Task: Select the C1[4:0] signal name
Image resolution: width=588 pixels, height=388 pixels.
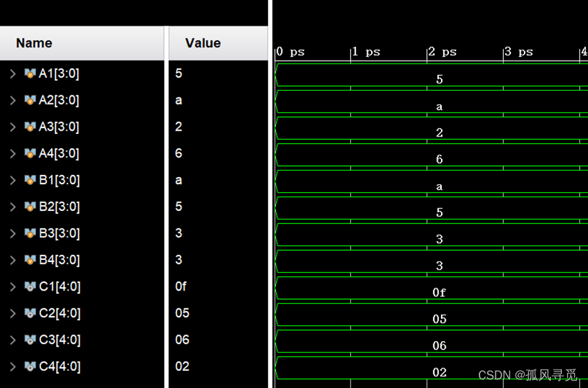Action: (59, 287)
